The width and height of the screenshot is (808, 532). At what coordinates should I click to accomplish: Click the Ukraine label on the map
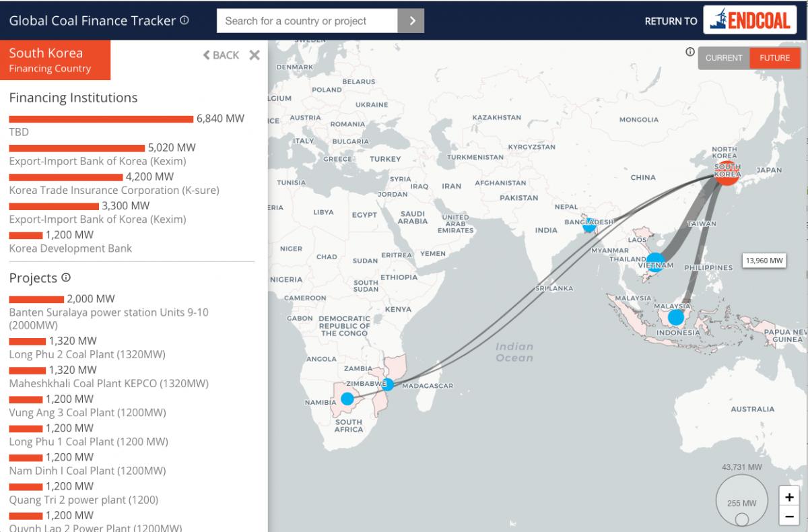pyautogui.click(x=372, y=105)
